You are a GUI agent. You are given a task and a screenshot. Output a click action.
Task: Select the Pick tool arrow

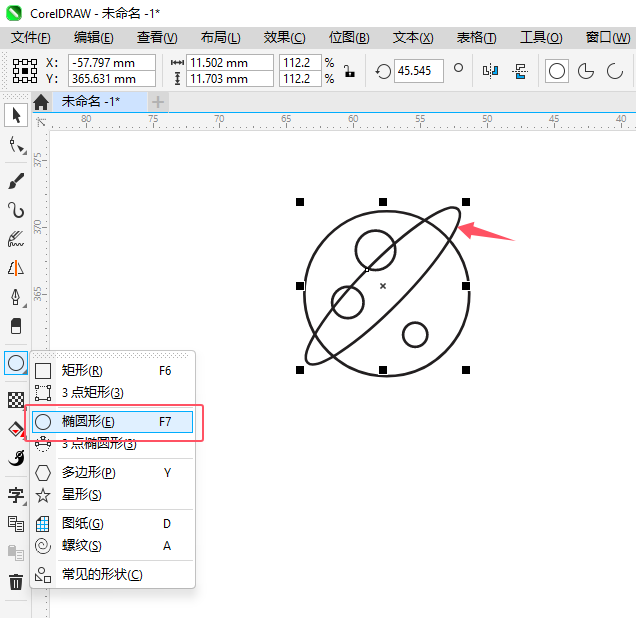point(16,115)
